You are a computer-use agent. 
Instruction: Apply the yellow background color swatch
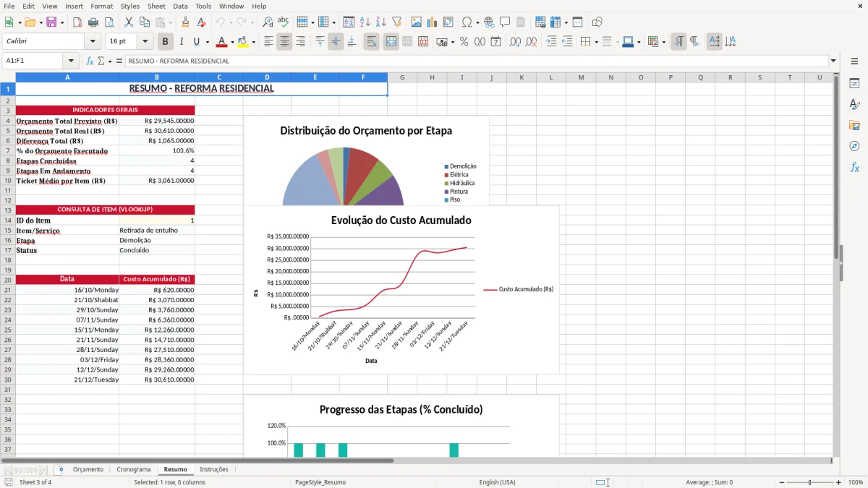tap(242, 42)
